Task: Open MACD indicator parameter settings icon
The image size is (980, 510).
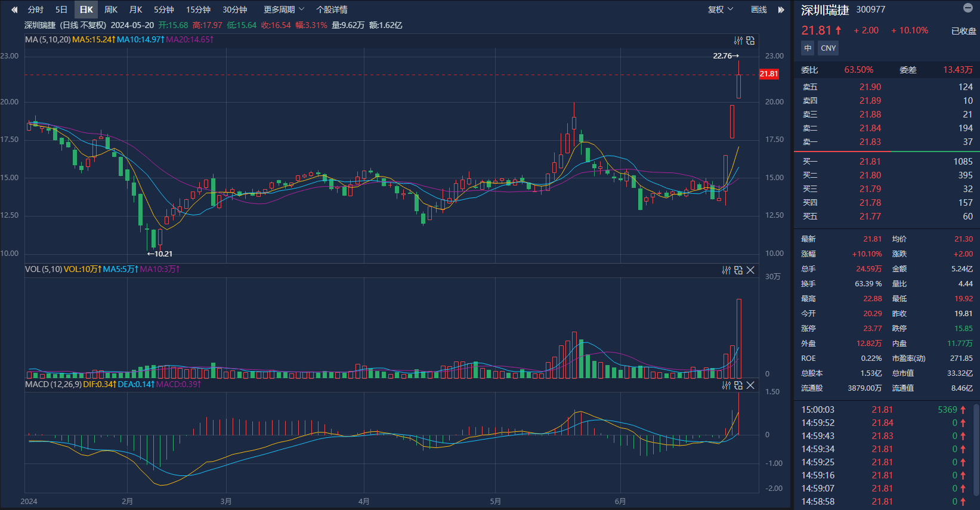Action: click(727, 385)
